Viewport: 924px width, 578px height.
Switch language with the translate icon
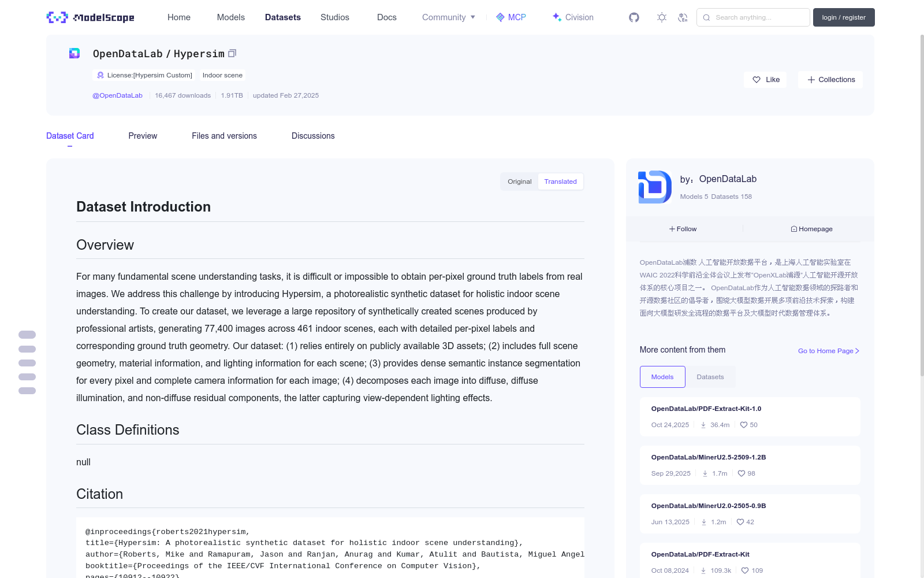point(683,17)
